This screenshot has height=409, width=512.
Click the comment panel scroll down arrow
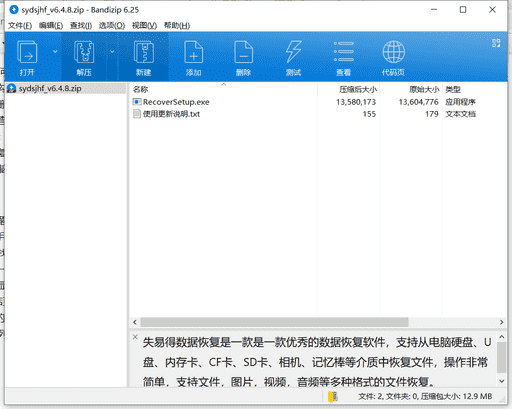click(x=502, y=381)
